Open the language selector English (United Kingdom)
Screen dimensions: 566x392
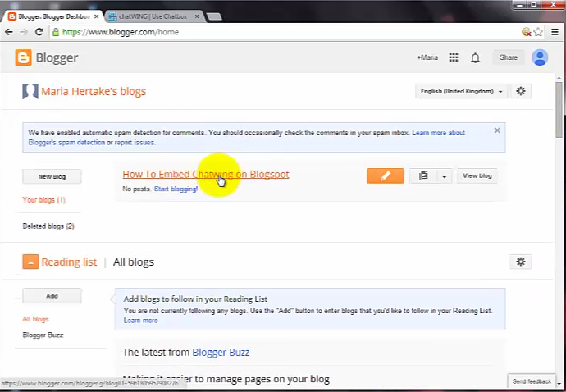(461, 91)
